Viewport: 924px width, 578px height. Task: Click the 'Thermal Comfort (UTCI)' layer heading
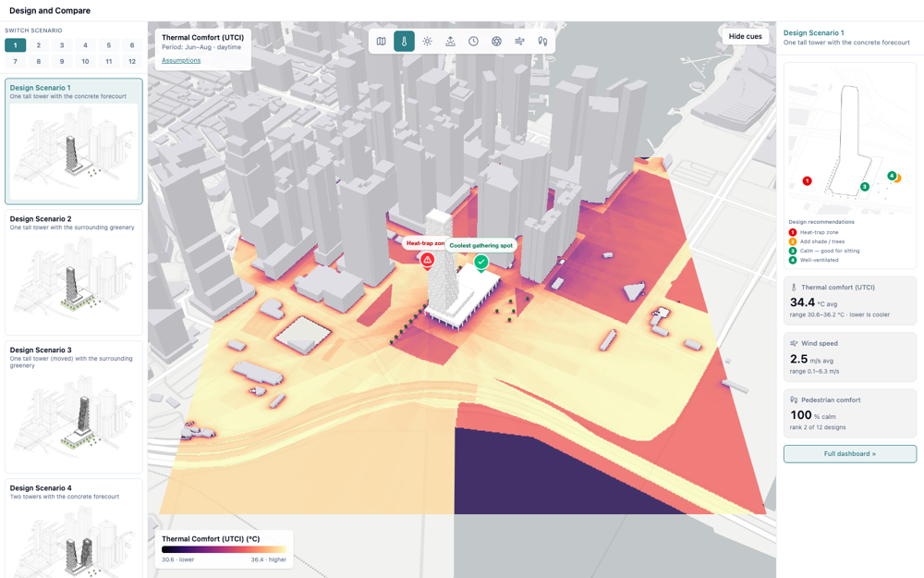tap(202, 37)
